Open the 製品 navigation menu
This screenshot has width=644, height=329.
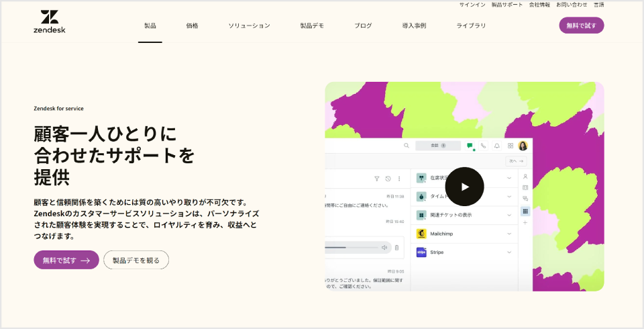tap(150, 26)
